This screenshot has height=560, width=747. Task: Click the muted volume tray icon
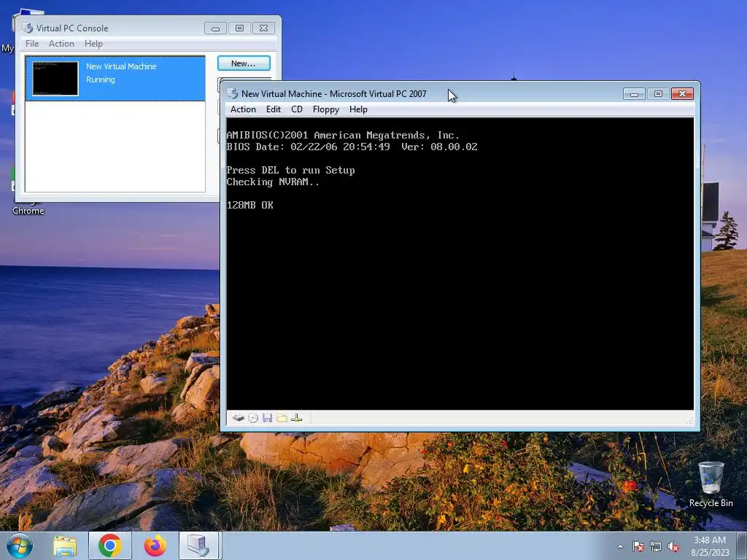(x=673, y=546)
